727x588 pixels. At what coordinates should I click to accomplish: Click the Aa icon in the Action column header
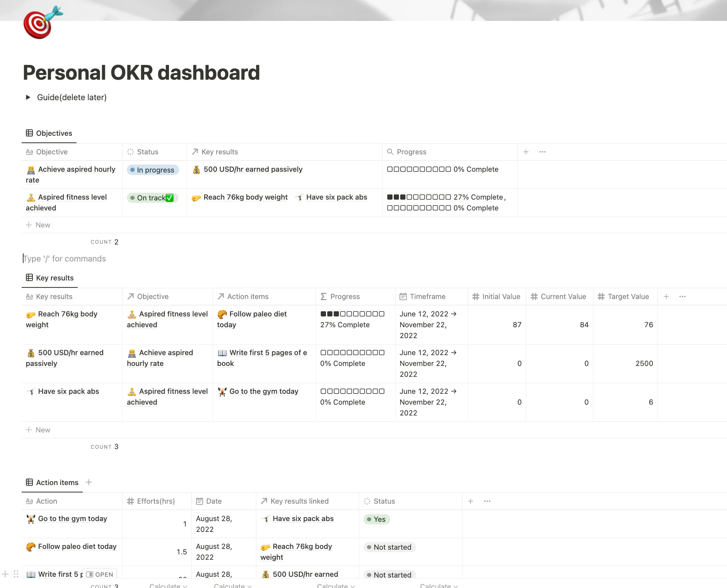point(30,501)
